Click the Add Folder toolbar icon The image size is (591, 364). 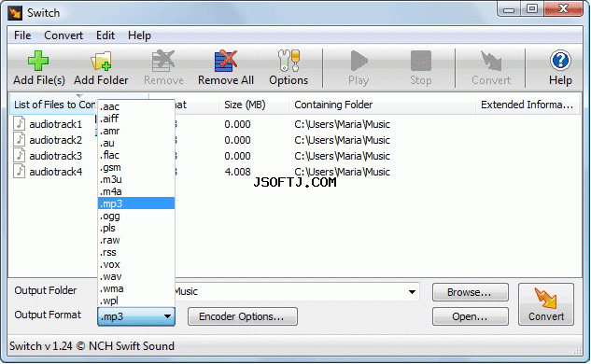point(101,61)
